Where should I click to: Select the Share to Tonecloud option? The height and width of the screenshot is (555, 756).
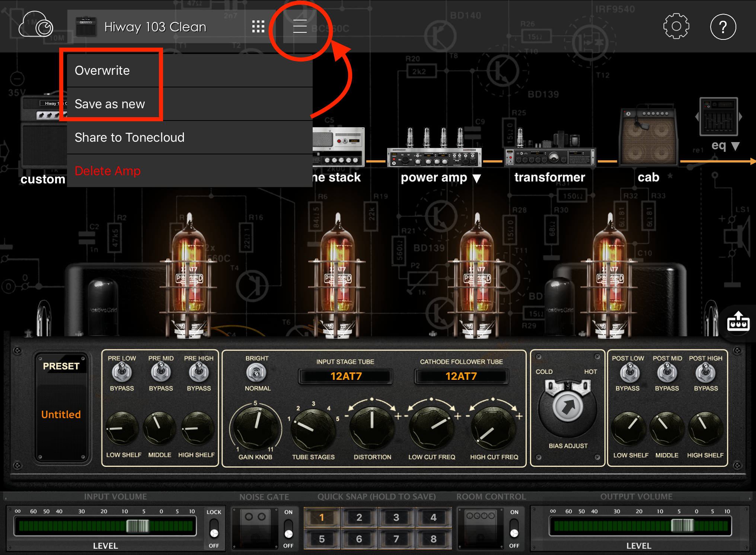point(129,137)
